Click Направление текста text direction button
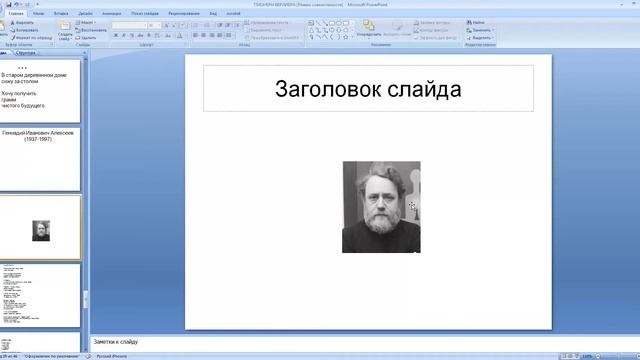Image resolution: width=640 pixels, height=360 pixels. [x=266, y=22]
